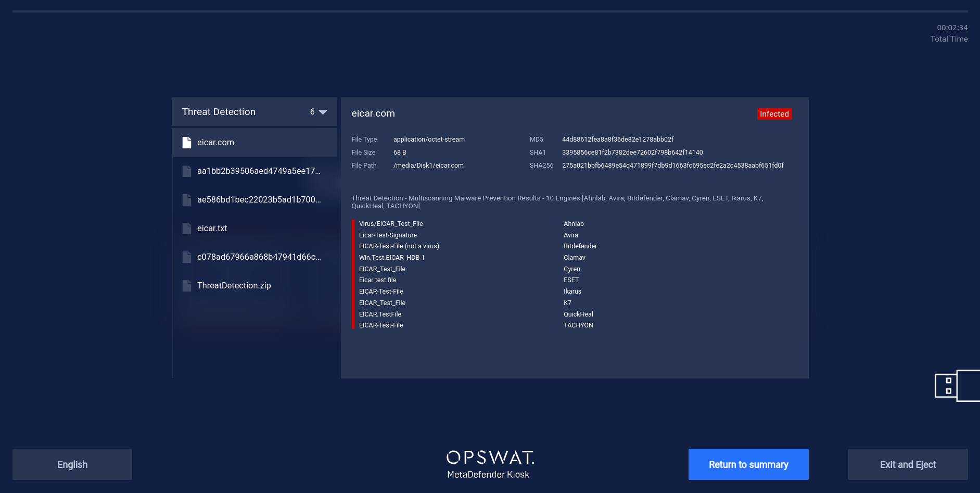
Task: Click the Cyren engine name
Action: click(572, 269)
